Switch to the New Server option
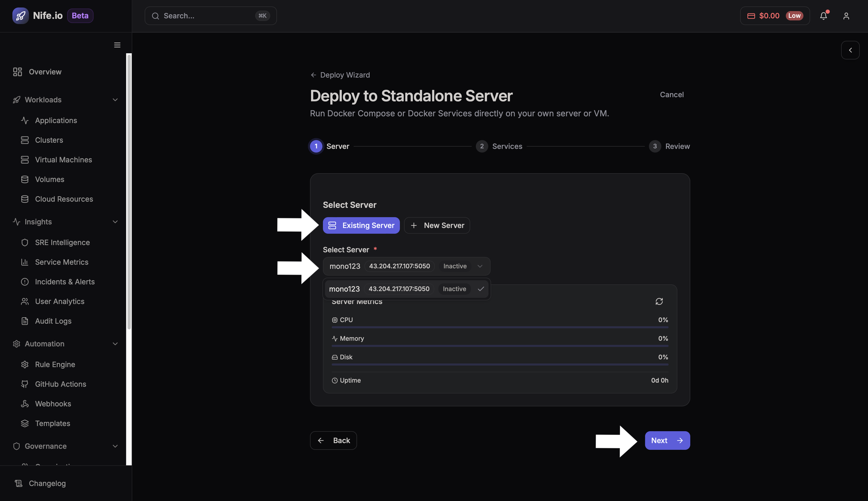The height and width of the screenshot is (501, 868). click(437, 225)
